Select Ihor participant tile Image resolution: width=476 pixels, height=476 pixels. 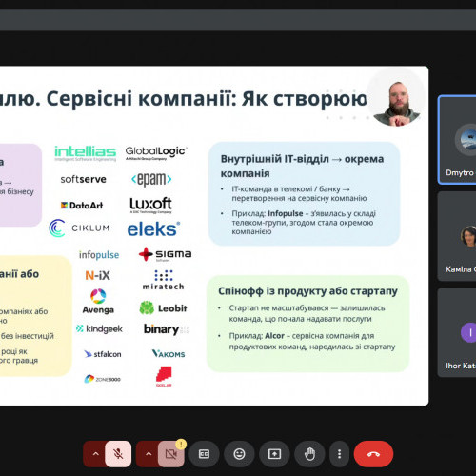[457, 332]
